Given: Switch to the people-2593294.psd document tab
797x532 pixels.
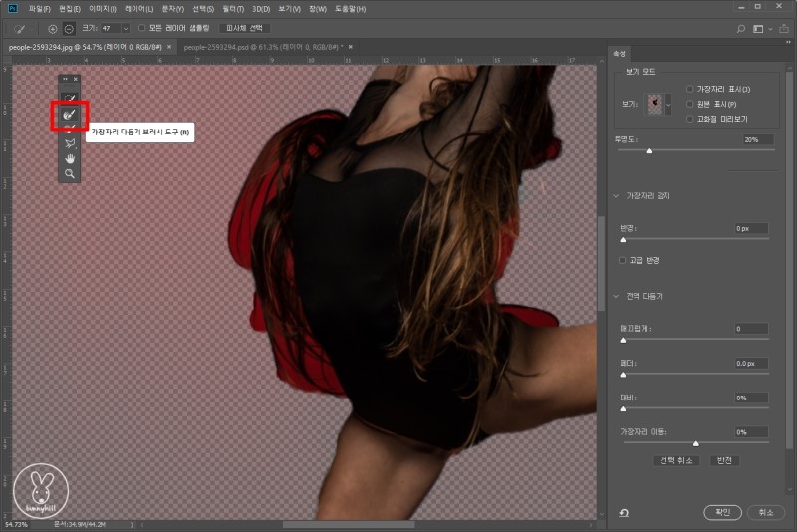Looking at the screenshot, I should [x=261, y=47].
